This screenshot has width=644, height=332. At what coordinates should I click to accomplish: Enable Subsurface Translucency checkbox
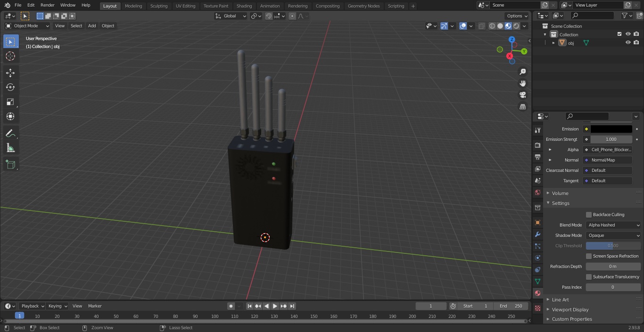click(589, 277)
